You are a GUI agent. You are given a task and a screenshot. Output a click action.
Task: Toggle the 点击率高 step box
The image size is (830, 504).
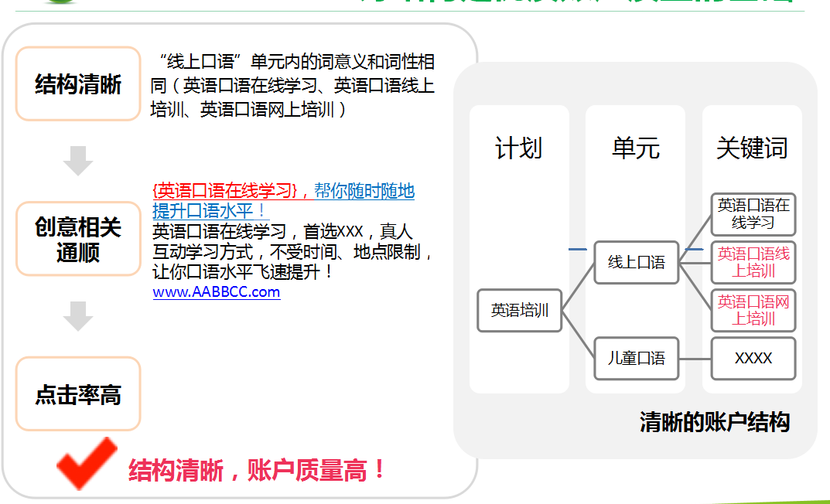point(77,394)
